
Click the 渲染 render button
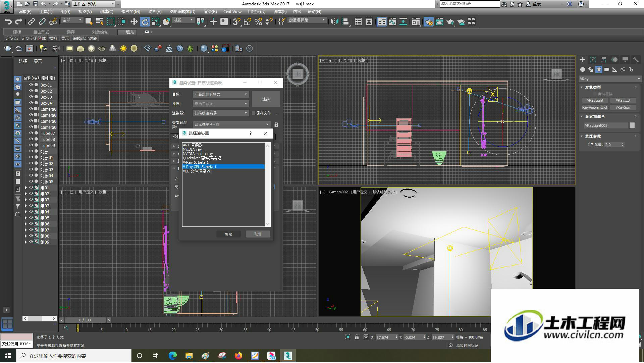coord(266,99)
